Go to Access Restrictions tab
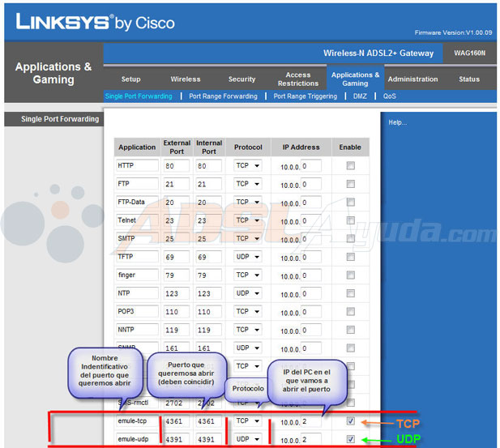Screen dimensions: 500x448 click(298, 79)
